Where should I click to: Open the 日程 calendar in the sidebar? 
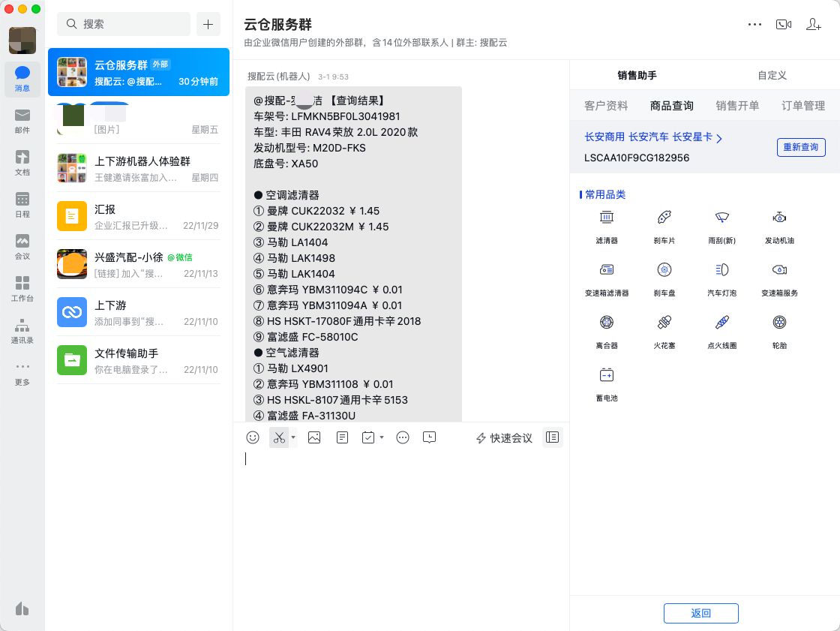pos(22,204)
